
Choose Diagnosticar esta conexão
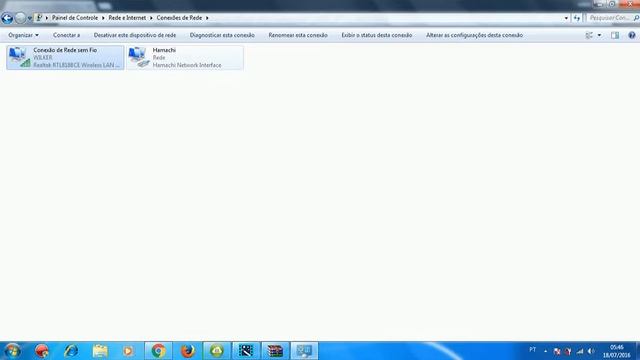(222, 35)
